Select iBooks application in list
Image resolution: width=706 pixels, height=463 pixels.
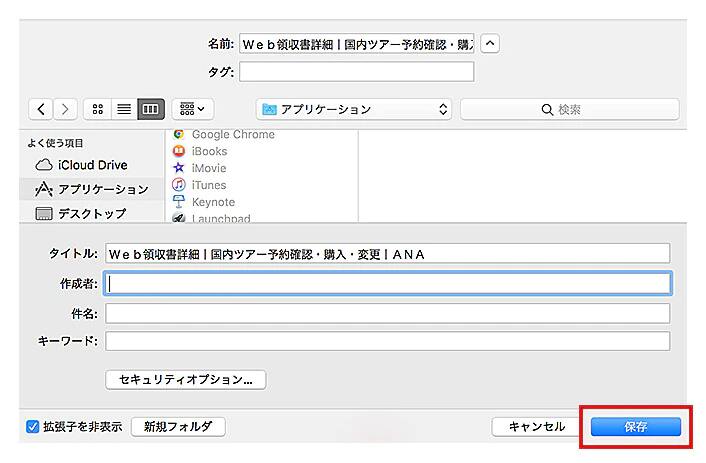pos(209,151)
